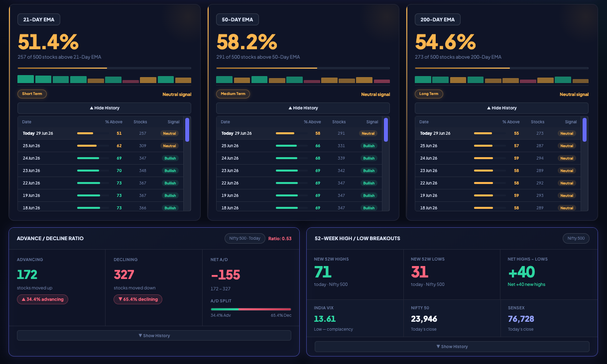This screenshot has width=607, height=364.
Task: Collapse history in the 50-Day EMA card
Action: [303, 108]
